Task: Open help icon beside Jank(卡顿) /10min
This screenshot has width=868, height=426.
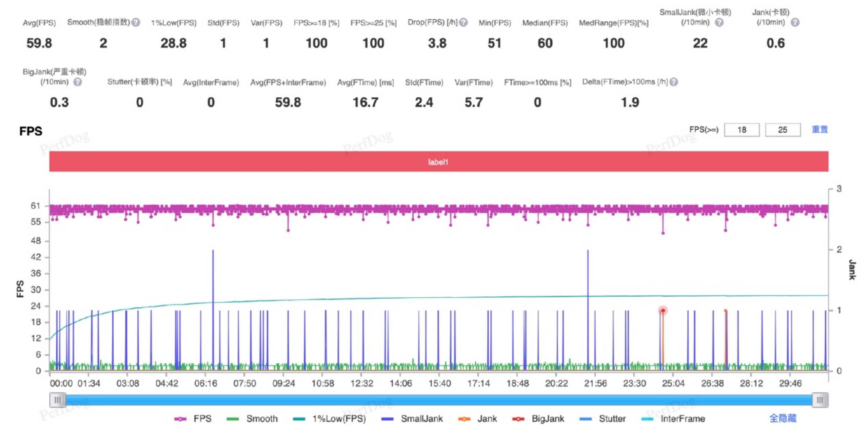Action: pyautogui.click(x=795, y=22)
